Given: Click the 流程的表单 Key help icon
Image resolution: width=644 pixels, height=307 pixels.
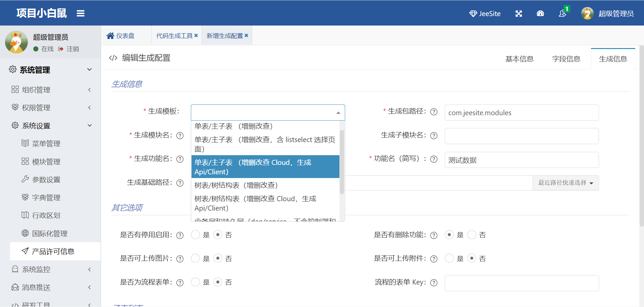Looking at the screenshot, I should pos(434,282).
